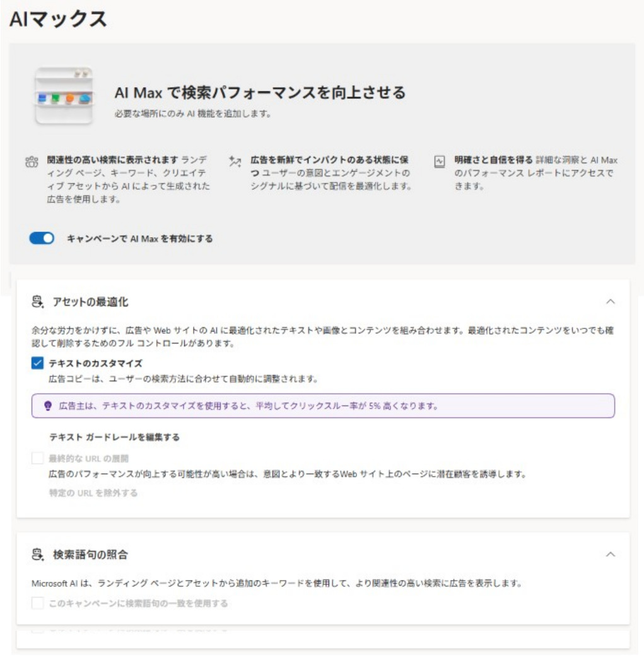The image size is (644, 660).
Task: Click the 検索語句の照合 section icon
Action: click(38, 554)
